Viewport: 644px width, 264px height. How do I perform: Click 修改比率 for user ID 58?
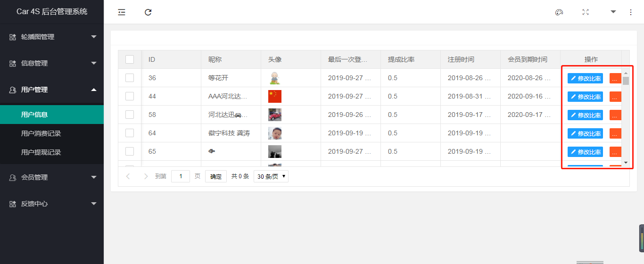pos(585,115)
